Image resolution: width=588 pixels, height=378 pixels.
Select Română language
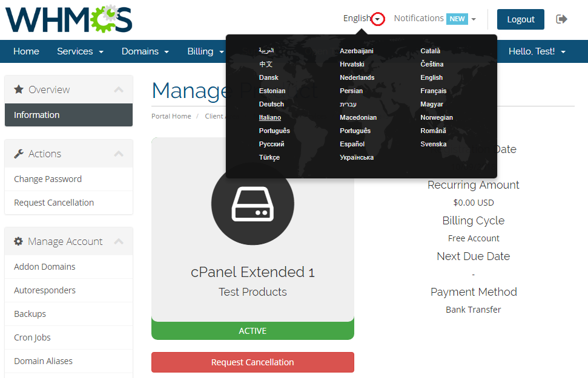pyautogui.click(x=433, y=131)
